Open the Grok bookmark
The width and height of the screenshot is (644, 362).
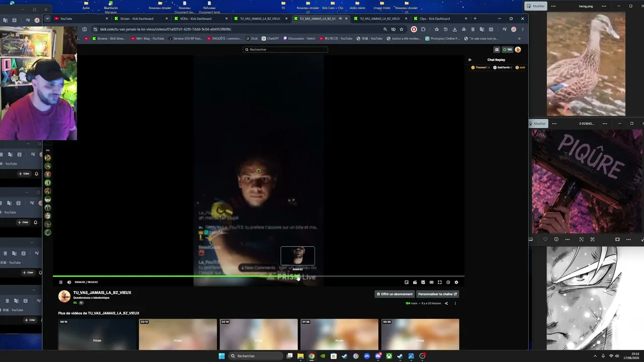coord(252,38)
